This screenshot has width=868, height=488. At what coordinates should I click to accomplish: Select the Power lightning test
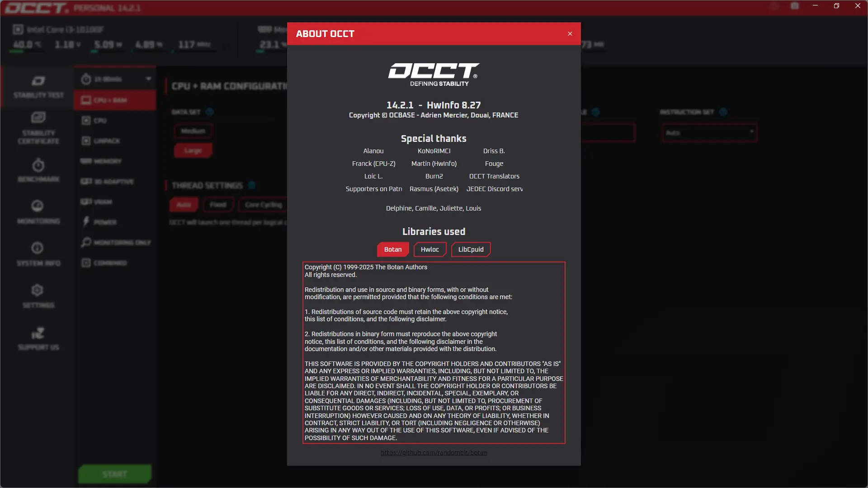click(x=105, y=222)
